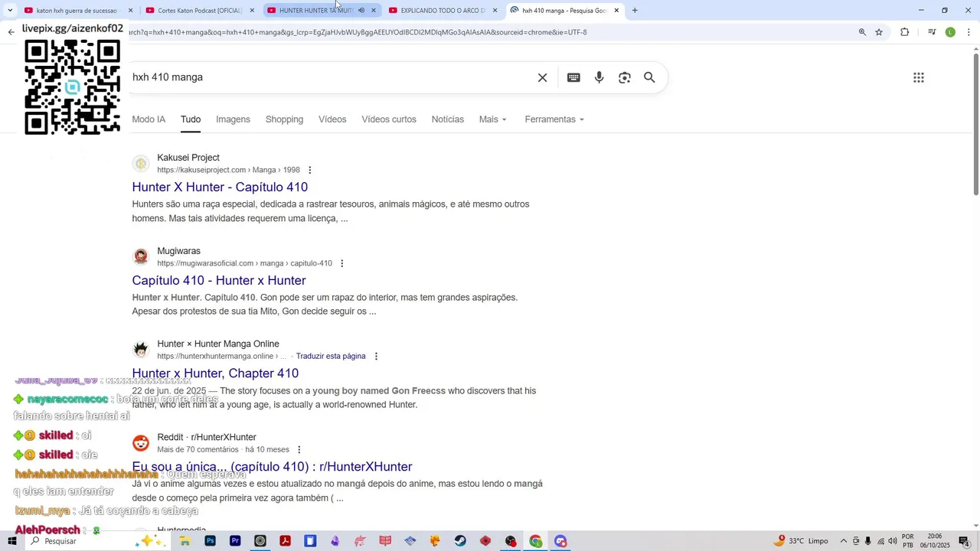Open Steam from the taskbar

coord(460,541)
